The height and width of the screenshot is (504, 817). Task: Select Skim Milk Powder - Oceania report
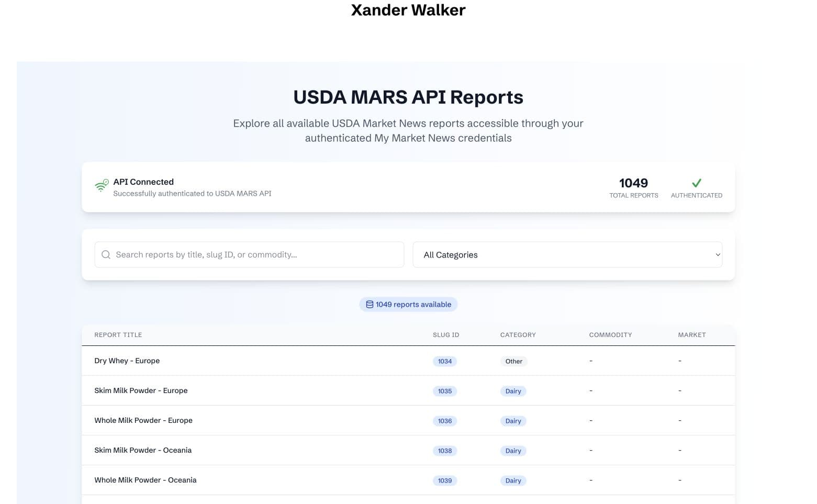(x=143, y=451)
